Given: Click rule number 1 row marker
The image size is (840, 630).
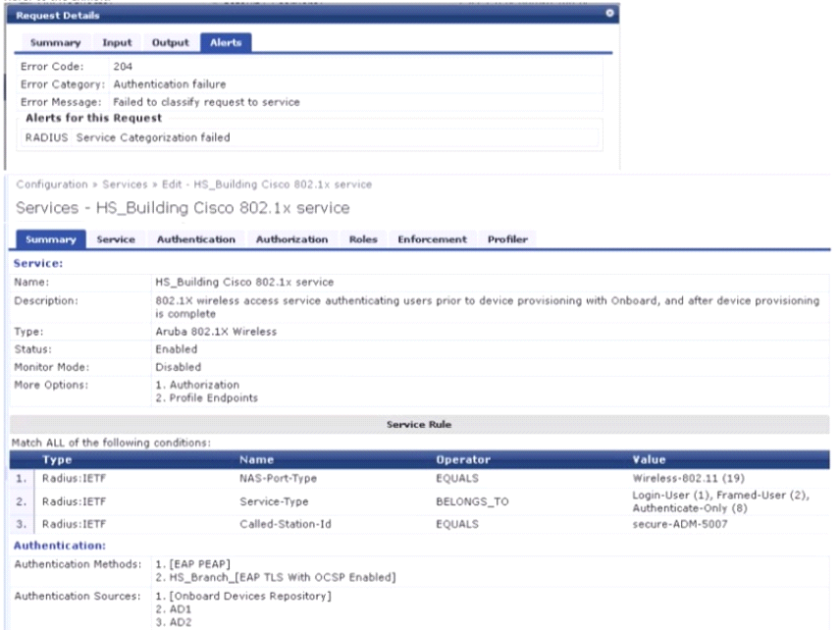Looking at the screenshot, I should pyautogui.click(x=21, y=479).
